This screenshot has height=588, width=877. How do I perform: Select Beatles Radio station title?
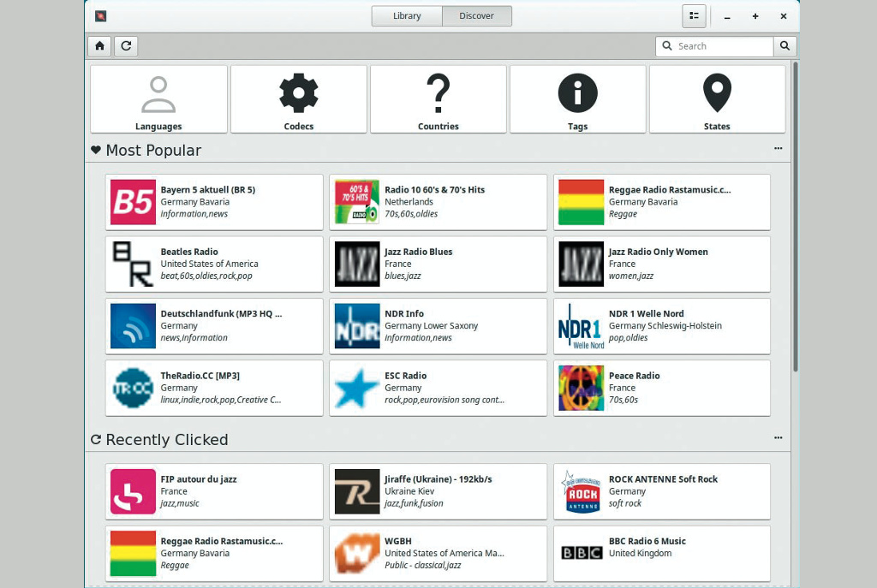[x=189, y=252]
